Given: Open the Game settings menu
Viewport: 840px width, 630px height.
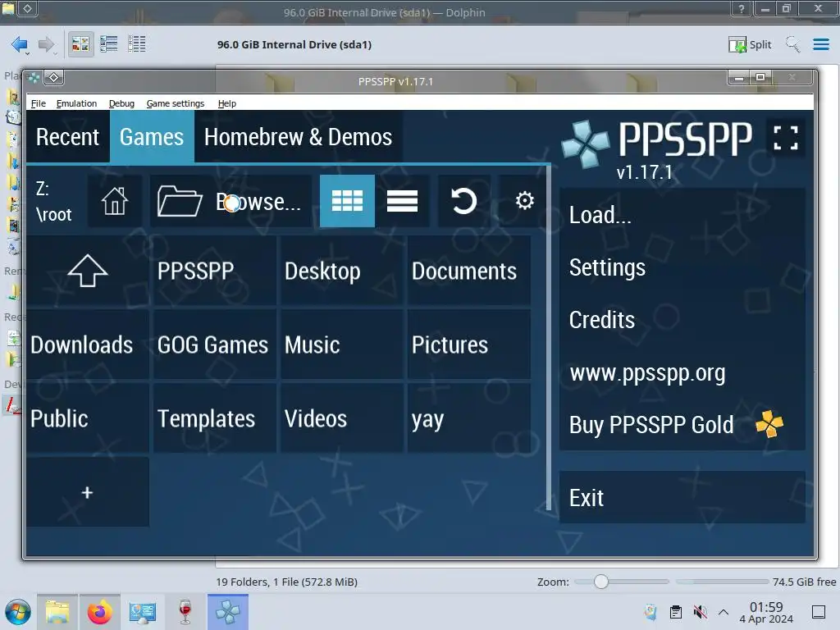Looking at the screenshot, I should tap(176, 103).
